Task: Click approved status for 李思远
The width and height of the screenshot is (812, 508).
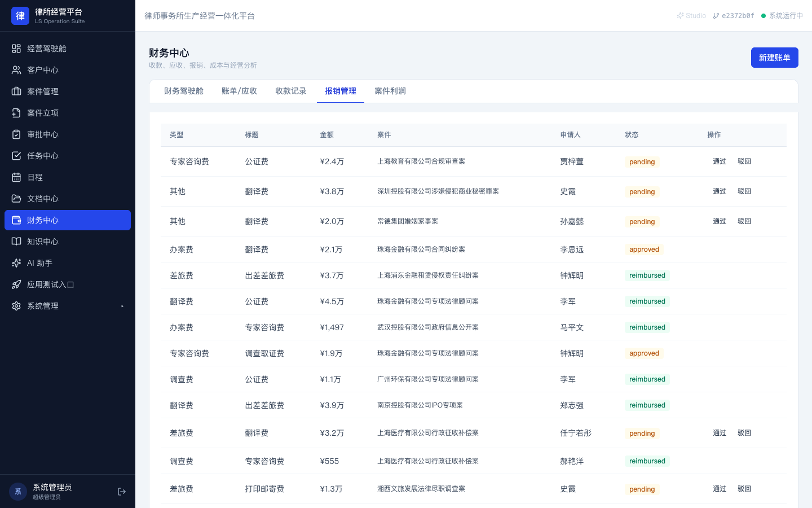Action: 644,249
